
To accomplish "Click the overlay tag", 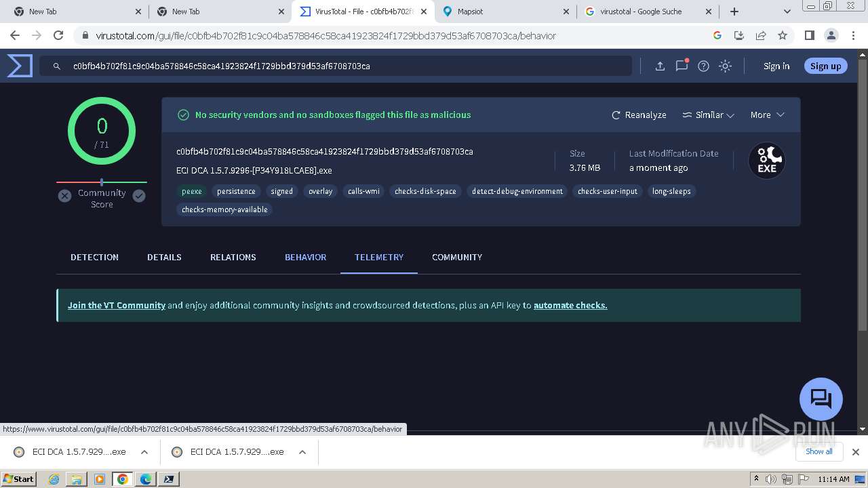I will coord(321,191).
